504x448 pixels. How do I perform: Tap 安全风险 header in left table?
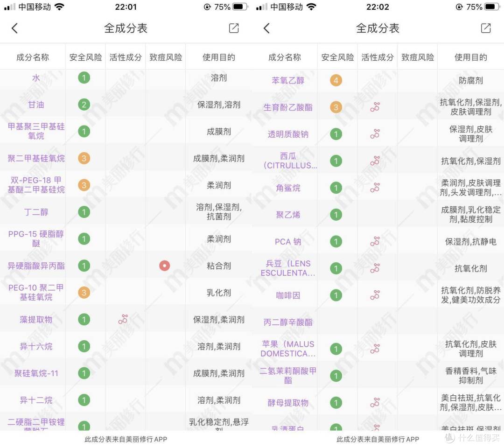point(85,57)
